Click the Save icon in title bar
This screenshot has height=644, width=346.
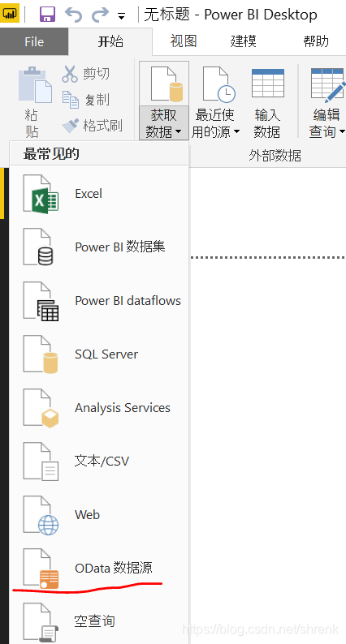pyautogui.click(x=47, y=15)
